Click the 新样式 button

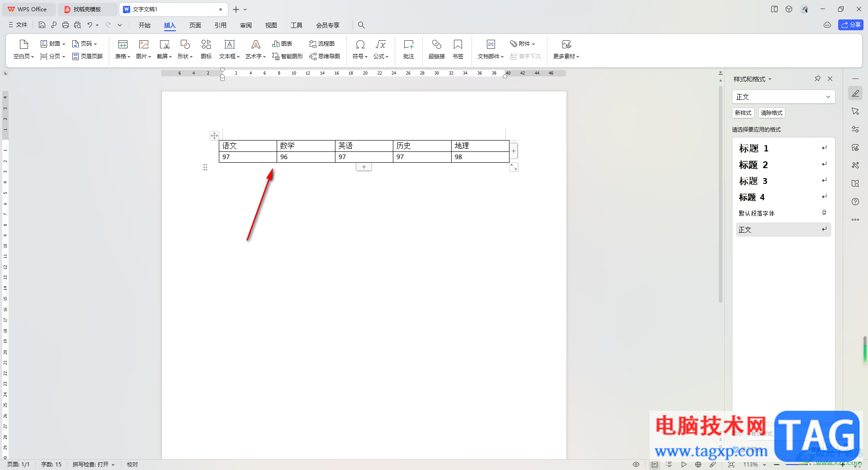pyautogui.click(x=743, y=113)
